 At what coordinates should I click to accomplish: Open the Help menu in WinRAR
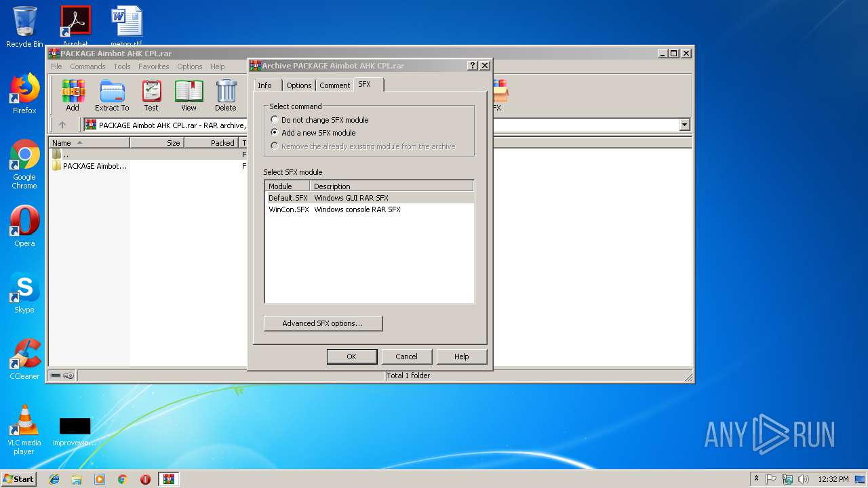(217, 66)
